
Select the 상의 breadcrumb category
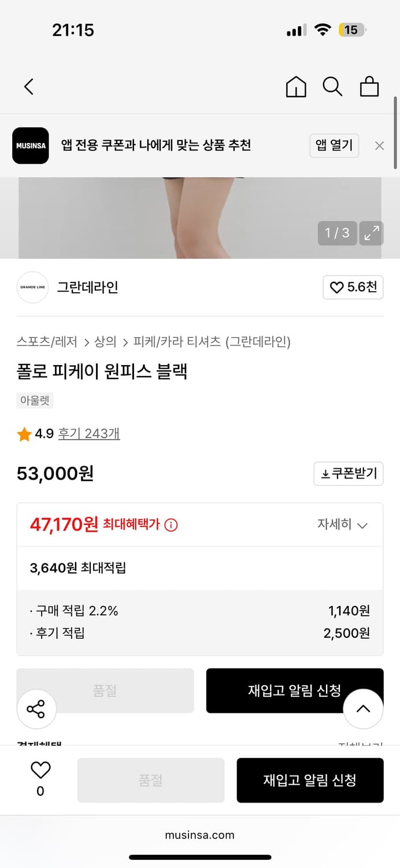pos(105,341)
